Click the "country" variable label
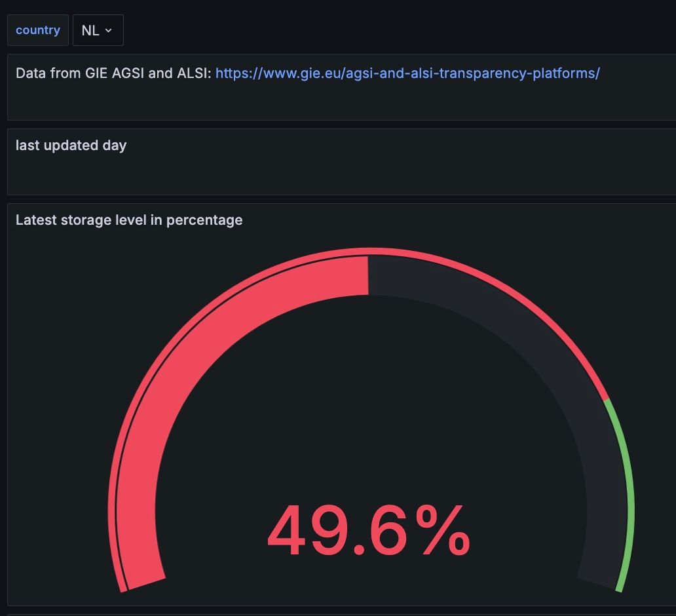The width and height of the screenshot is (676, 616). 38,30
